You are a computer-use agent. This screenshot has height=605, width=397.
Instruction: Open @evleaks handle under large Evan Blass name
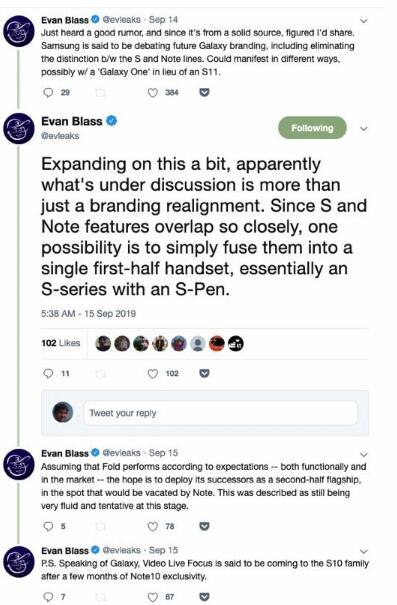60,136
